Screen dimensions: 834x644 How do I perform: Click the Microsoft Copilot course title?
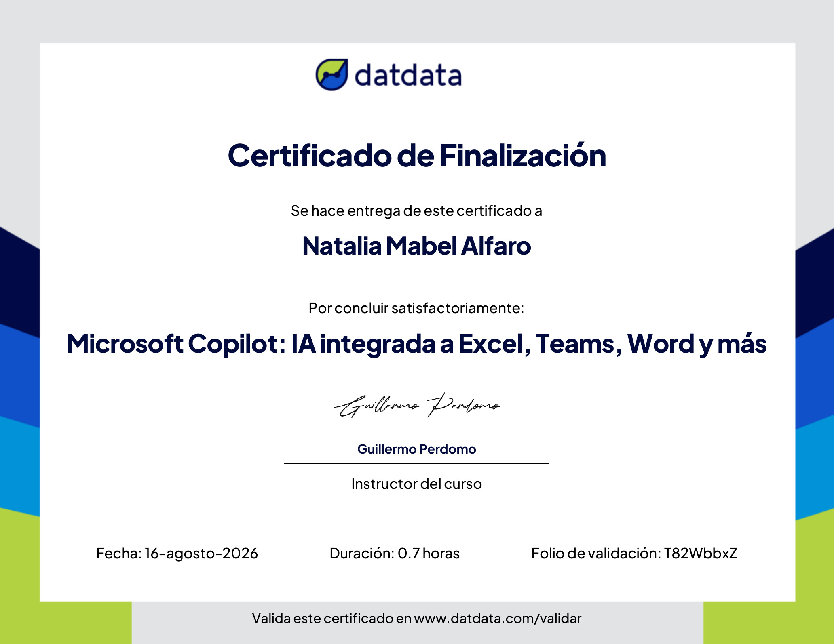(x=417, y=344)
